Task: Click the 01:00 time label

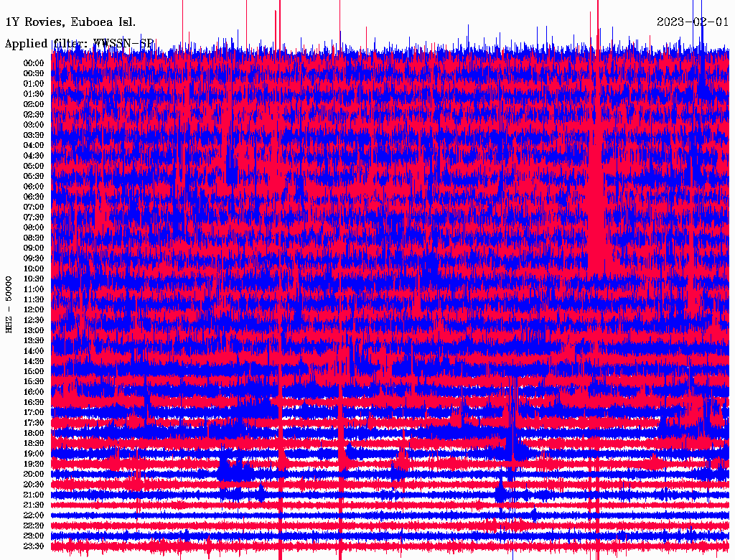Action: (x=34, y=84)
